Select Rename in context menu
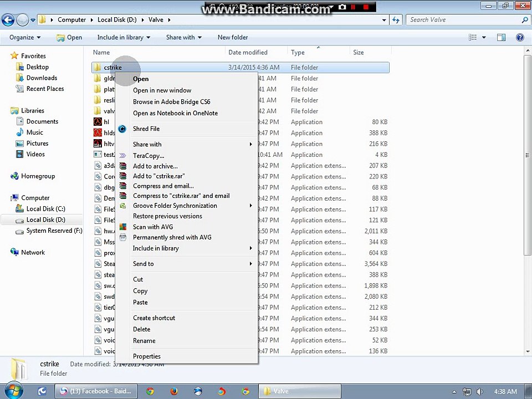Image resolution: width=532 pixels, height=399 pixels. click(144, 341)
